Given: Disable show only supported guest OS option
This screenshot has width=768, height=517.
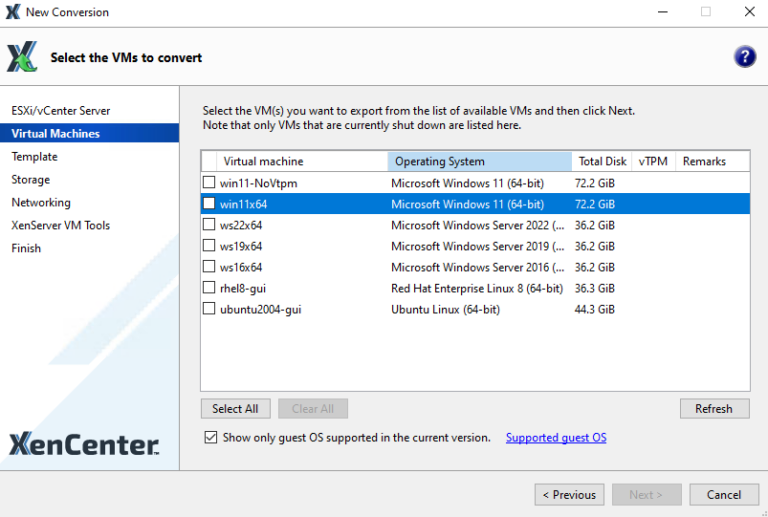Looking at the screenshot, I should pos(210,437).
